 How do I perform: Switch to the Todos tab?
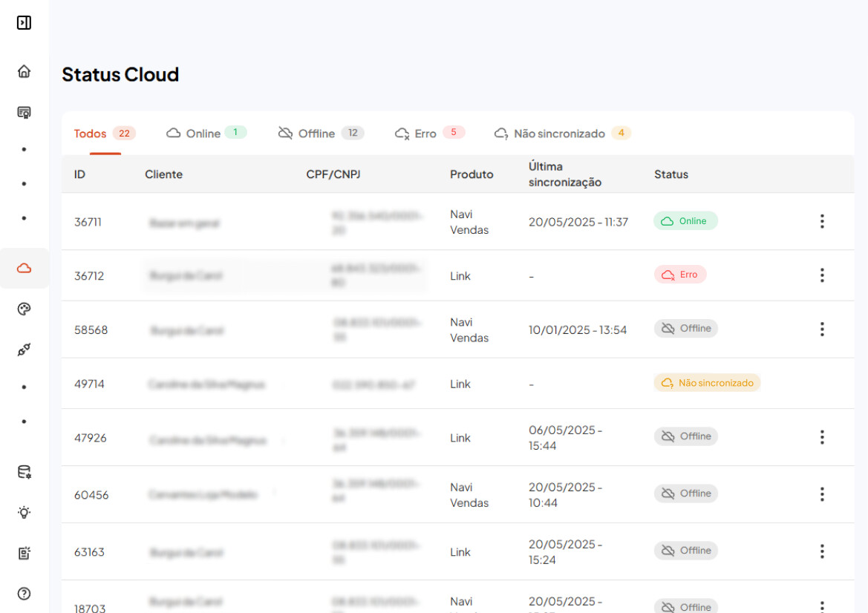(x=104, y=134)
